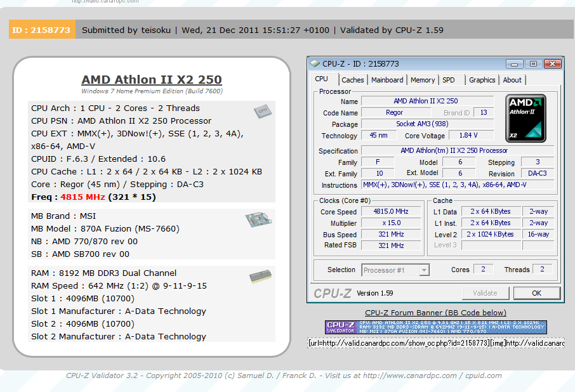This screenshot has width=575, height=392.
Task: Click the Level 2 16-way value
Action: click(538, 234)
